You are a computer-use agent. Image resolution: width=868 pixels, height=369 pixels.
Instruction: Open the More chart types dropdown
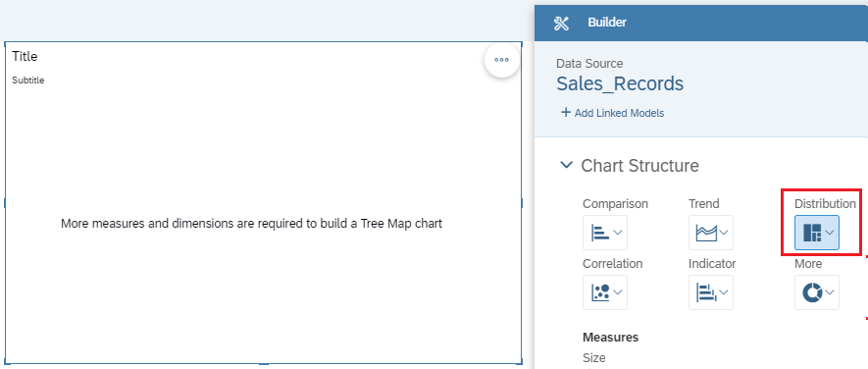pyautogui.click(x=817, y=292)
